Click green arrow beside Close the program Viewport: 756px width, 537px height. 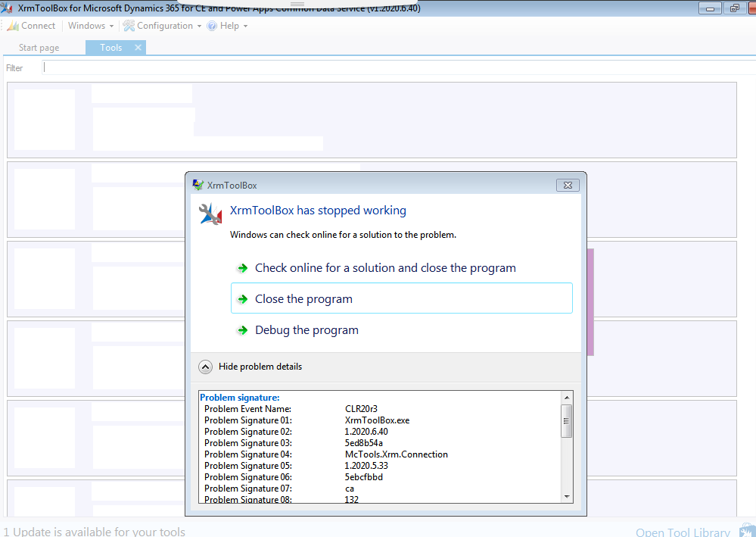coord(242,299)
